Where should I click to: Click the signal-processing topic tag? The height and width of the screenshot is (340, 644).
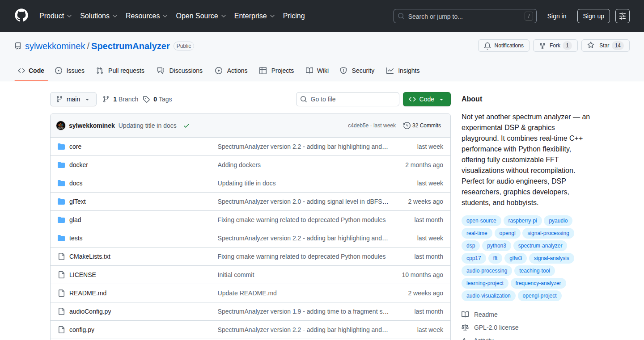tap(548, 233)
